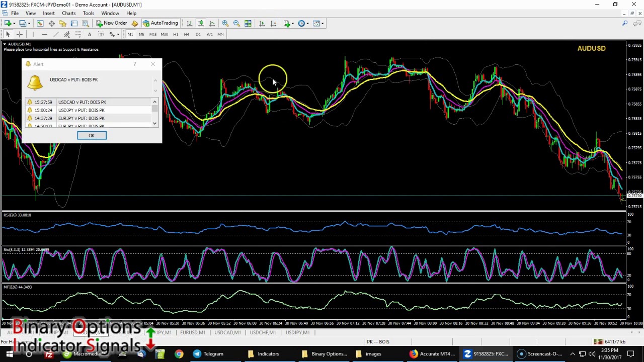This screenshot has width=644, height=362.
Task: Switch timeframe to MN
Action: pyautogui.click(x=220, y=34)
